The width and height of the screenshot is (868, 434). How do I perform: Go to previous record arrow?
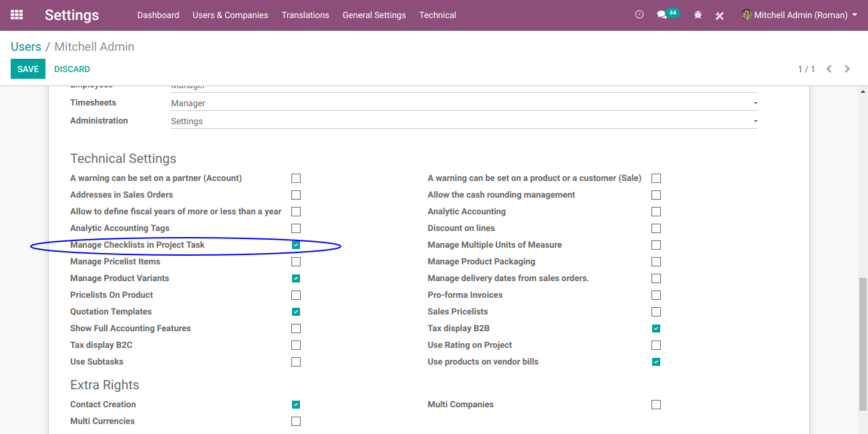(x=829, y=69)
